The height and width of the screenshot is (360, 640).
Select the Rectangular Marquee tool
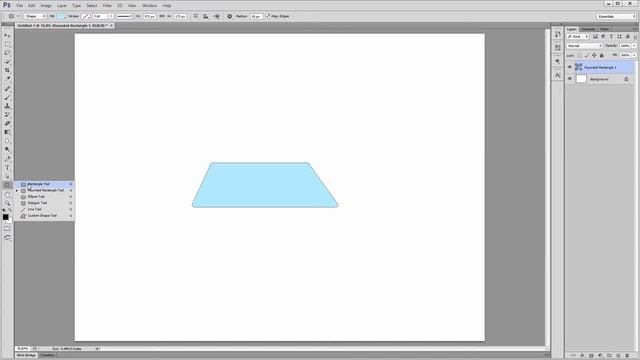click(x=7, y=44)
